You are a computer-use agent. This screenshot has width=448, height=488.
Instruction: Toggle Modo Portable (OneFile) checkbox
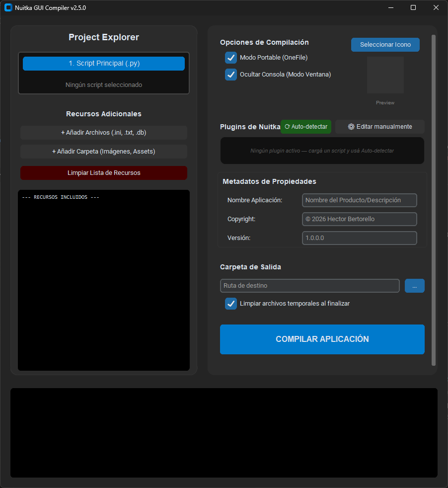click(231, 58)
